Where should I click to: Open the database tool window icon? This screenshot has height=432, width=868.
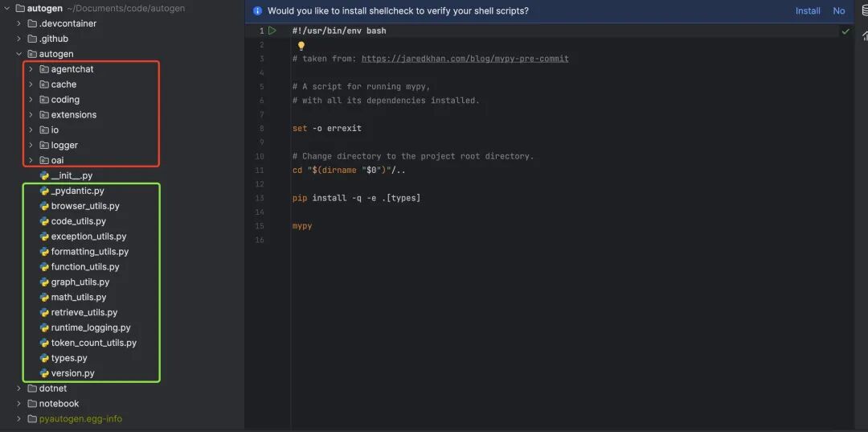pyautogui.click(x=864, y=11)
